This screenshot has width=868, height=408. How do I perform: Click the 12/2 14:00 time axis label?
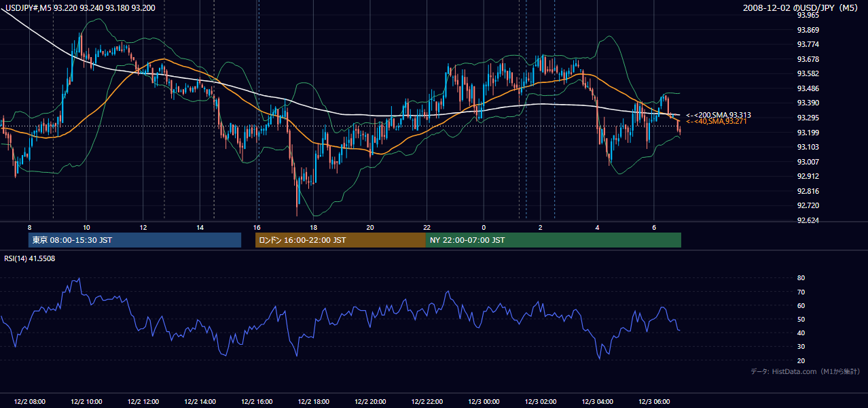(200, 402)
